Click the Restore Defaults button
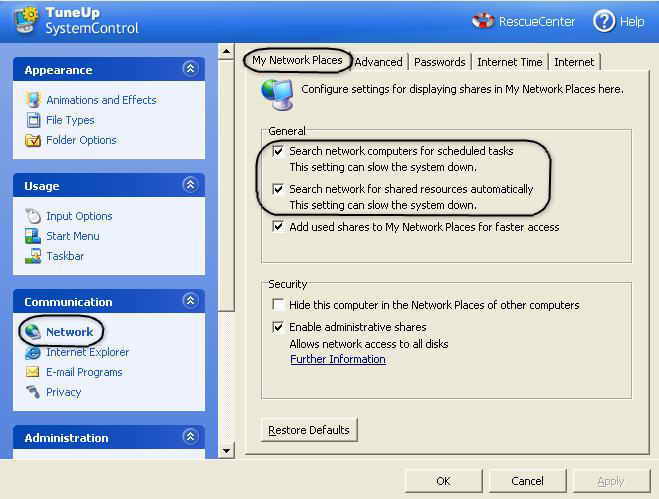This screenshot has width=659, height=499. tap(308, 430)
